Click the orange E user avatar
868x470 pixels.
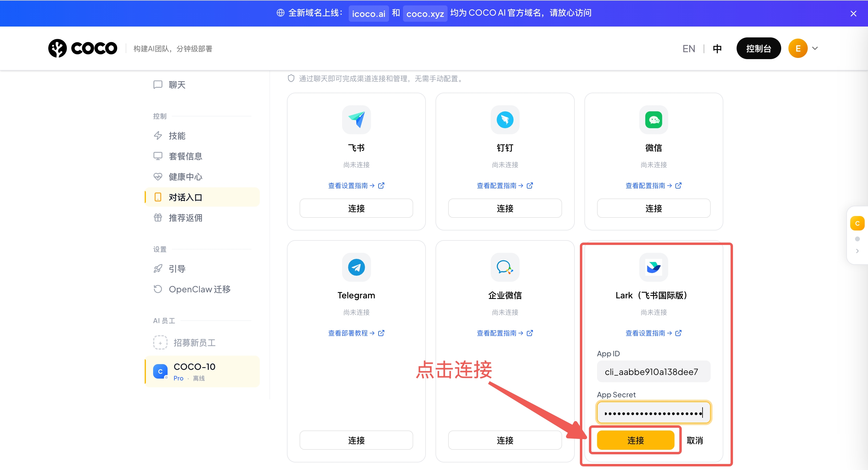[x=797, y=48]
